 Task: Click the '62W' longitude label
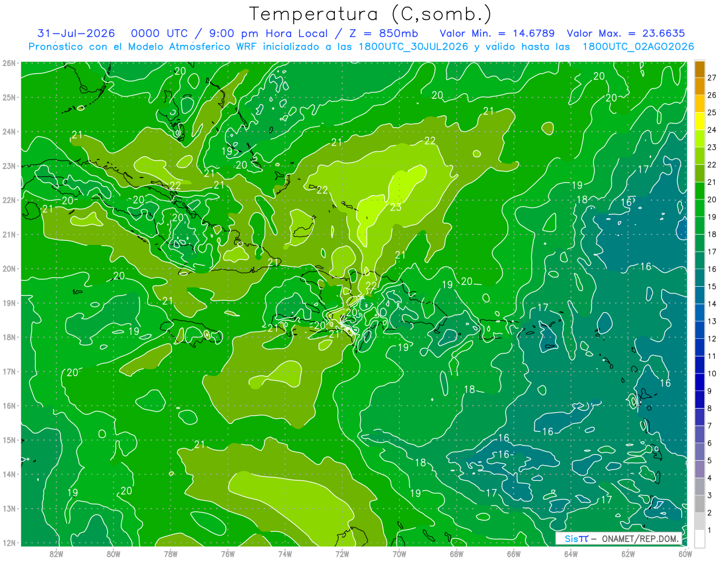pyautogui.click(x=628, y=554)
